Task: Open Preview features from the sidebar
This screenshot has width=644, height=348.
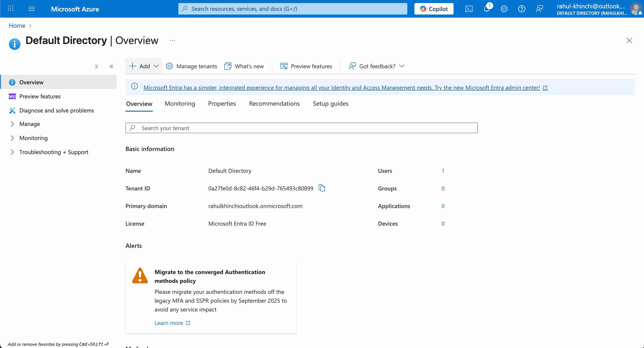Action: coord(40,96)
